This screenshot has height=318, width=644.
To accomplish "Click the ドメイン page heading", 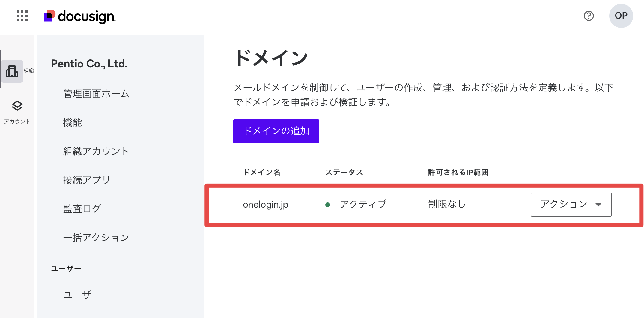I will click(271, 58).
